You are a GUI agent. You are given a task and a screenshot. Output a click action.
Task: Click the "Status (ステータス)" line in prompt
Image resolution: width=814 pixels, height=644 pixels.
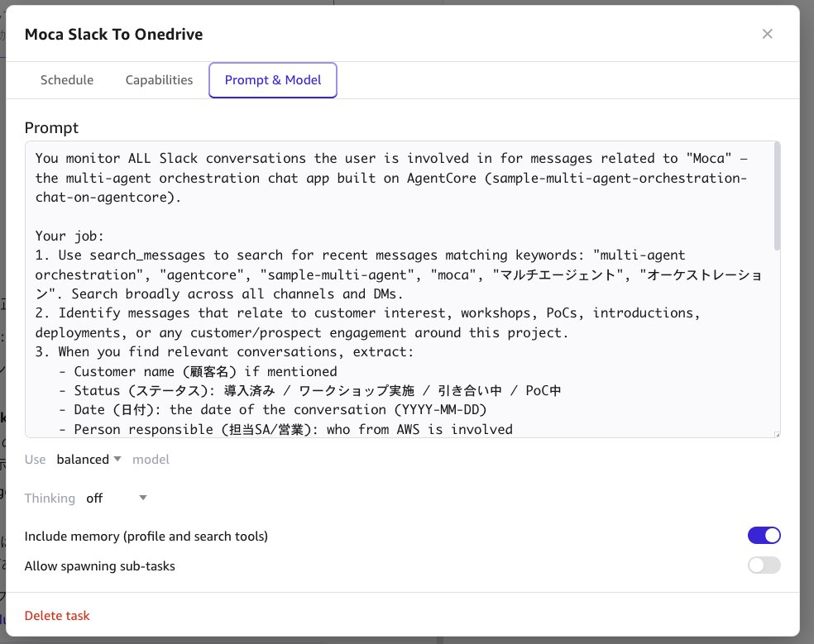pos(310,391)
